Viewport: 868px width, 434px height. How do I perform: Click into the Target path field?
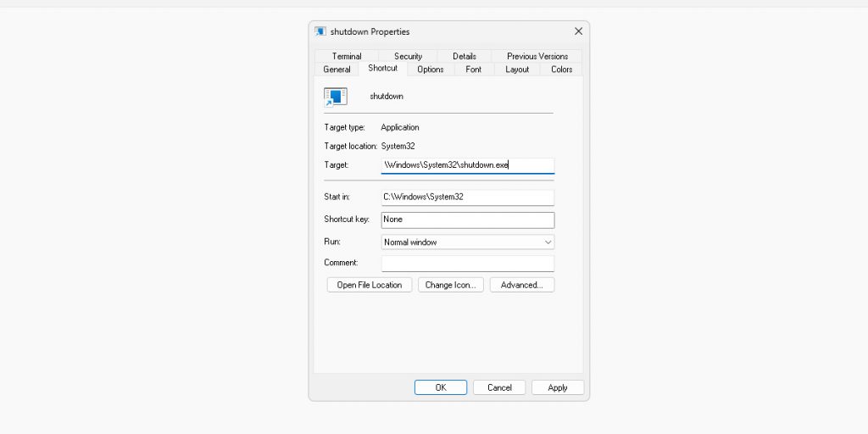[467, 165]
